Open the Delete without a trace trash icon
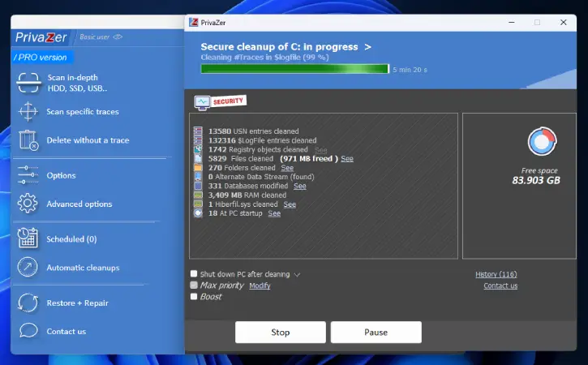588x365 pixels. point(28,140)
